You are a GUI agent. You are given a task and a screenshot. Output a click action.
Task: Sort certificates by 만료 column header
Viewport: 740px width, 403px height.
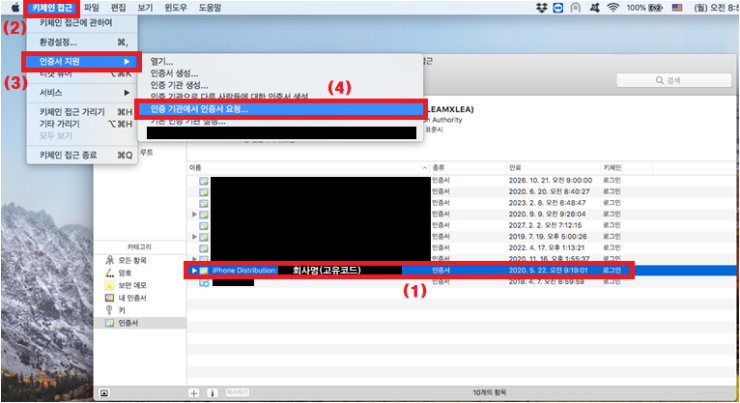pos(517,169)
